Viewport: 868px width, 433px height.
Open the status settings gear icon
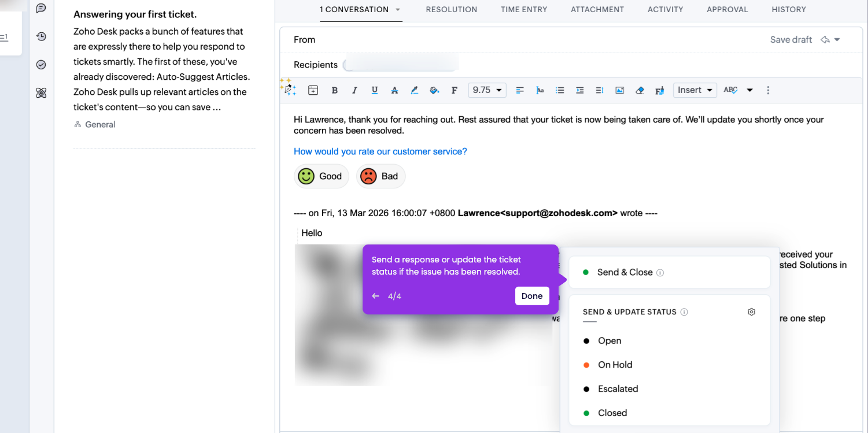pyautogui.click(x=751, y=312)
